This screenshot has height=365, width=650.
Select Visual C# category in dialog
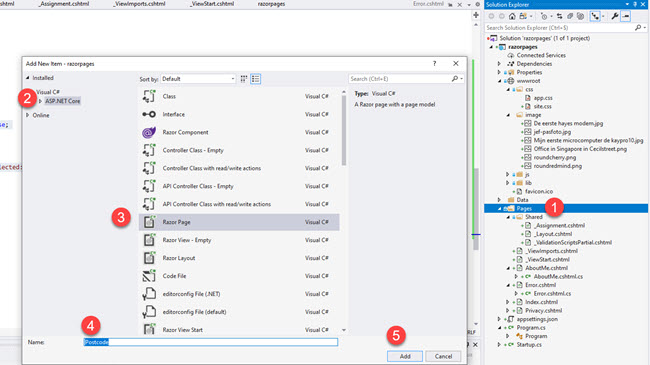click(x=48, y=92)
